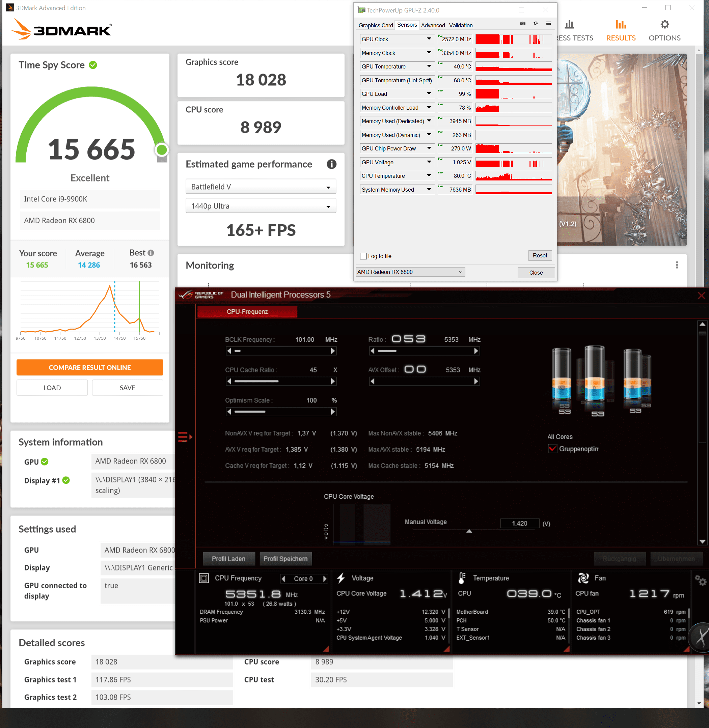Screen dimensions: 709x728
Task: Open the Battlefield V game dropdown
Action: [261, 187]
